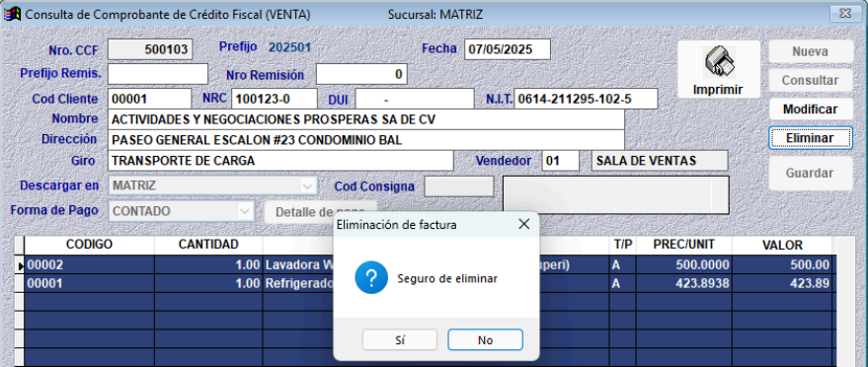This screenshot has height=367, width=868.
Task: Click the row selector arrow for 00002
Action: tap(20, 265)
